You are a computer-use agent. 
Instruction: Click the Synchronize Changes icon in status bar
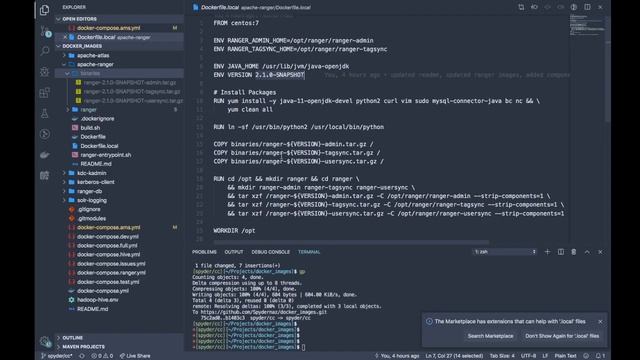(82, 356)
